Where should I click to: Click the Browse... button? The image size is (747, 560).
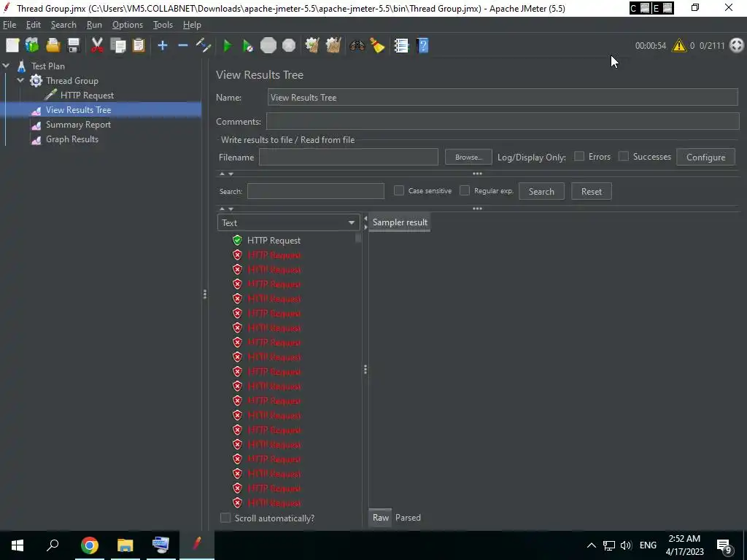[x=468, y=157]
